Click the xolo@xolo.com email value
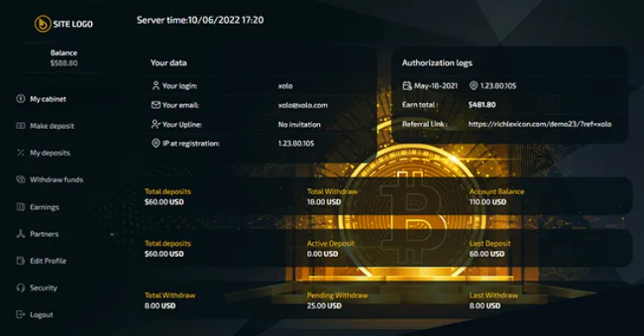The image size is (644, 336). [x=303, y=105]
